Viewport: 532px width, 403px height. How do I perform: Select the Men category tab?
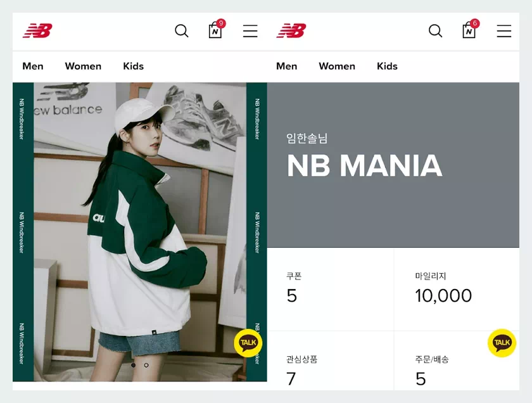33,66
